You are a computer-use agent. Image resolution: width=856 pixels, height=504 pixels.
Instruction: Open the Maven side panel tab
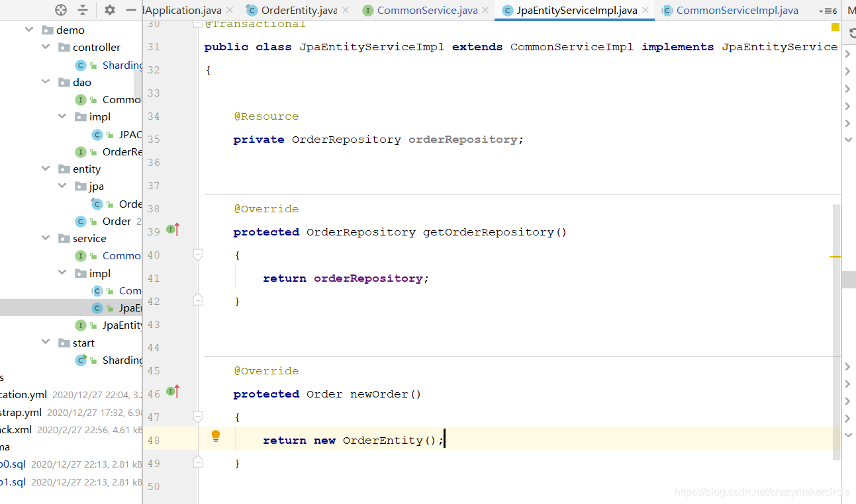click(x=851, y=11)
